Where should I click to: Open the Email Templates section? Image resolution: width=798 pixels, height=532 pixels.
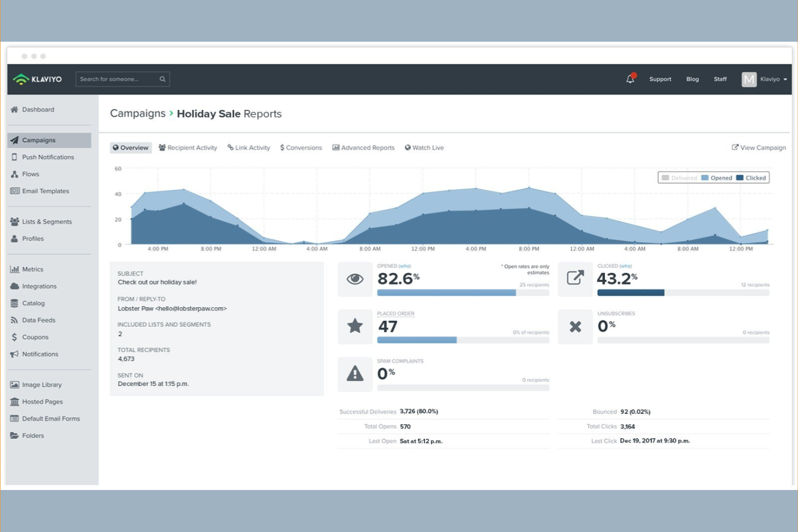[x=46, y=191]
